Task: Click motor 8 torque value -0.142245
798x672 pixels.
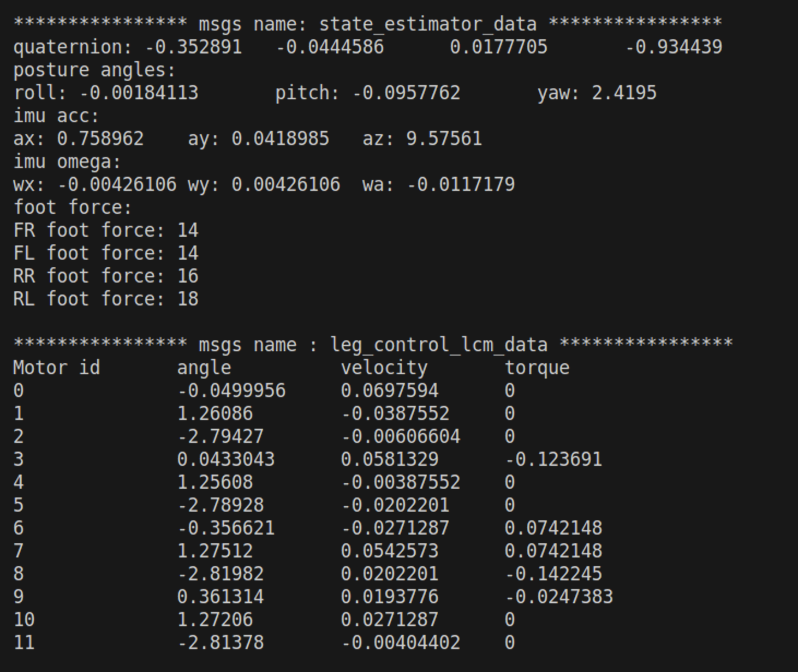Action: pyautogui.click(x=553, y=574)
